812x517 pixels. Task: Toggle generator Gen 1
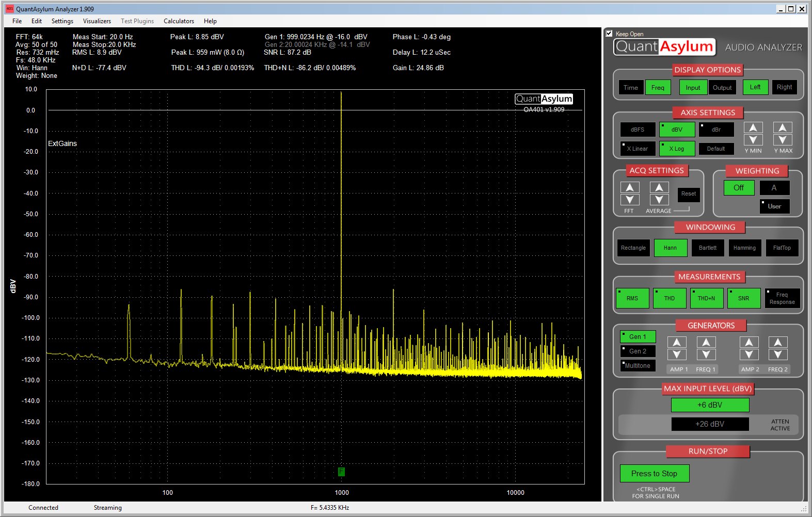point(638,337)
